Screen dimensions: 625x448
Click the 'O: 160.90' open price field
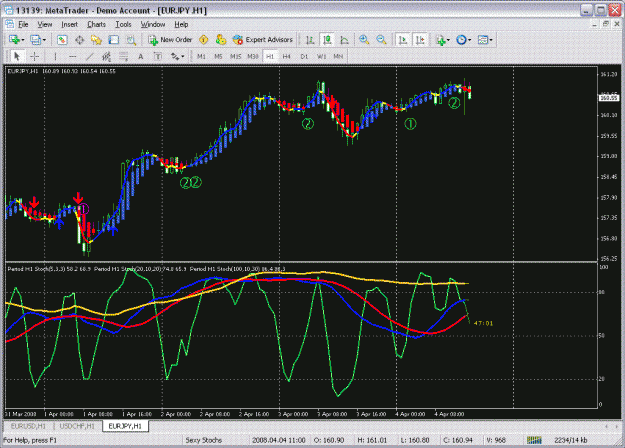click(x=329, y=440)
